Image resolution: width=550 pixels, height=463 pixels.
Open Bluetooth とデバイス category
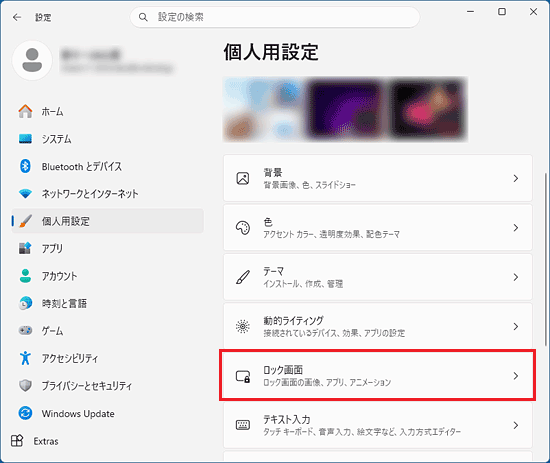pos(108,166)
